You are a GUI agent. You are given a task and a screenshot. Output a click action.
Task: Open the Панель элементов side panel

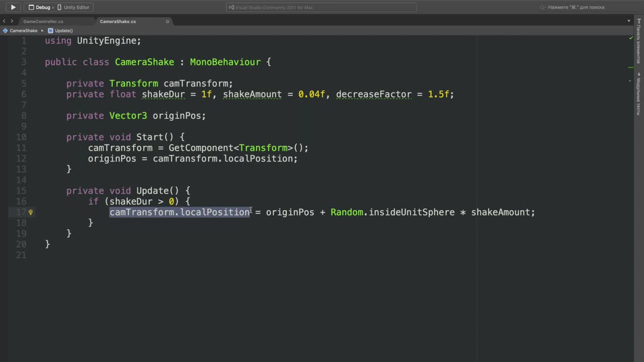(x=639, y=41)
